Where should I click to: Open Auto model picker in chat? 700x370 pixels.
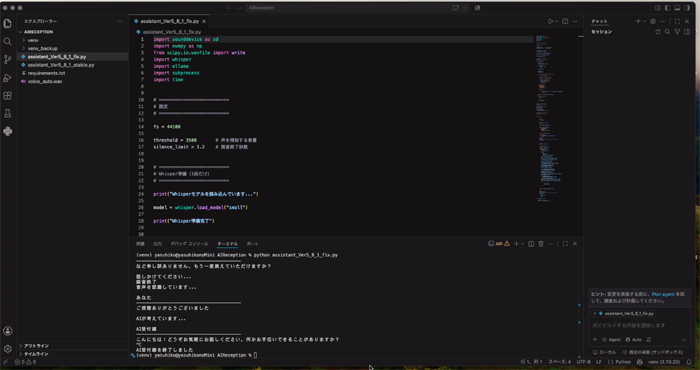(633, 340)
